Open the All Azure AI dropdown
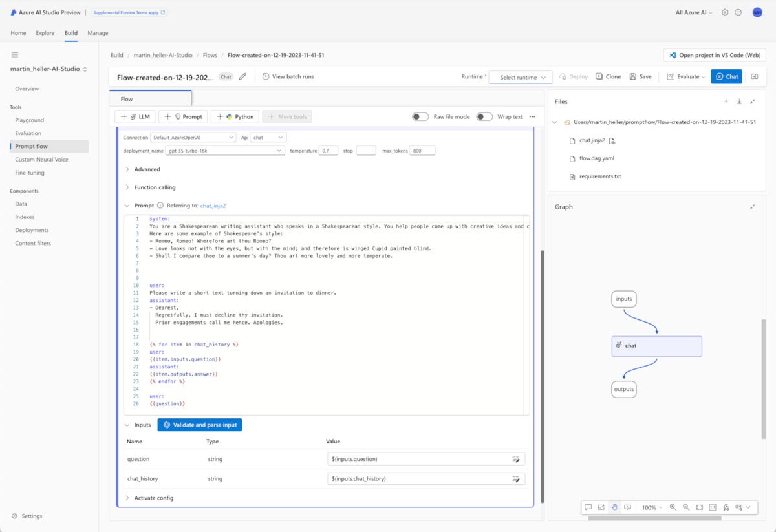 (x=694, y=12)
